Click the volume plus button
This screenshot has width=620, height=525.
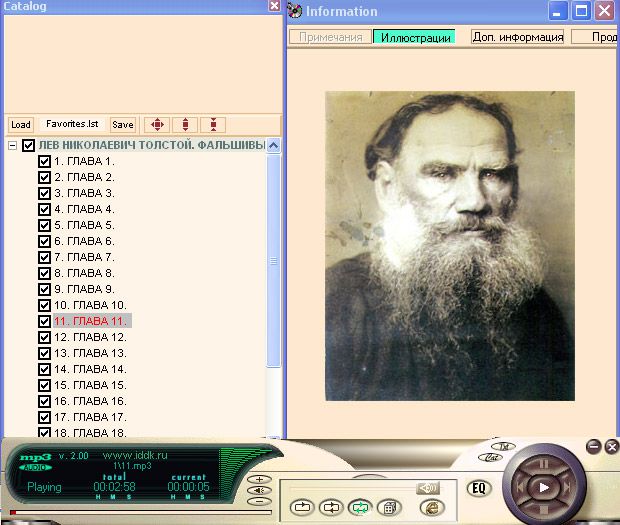(x=260, y=479)
